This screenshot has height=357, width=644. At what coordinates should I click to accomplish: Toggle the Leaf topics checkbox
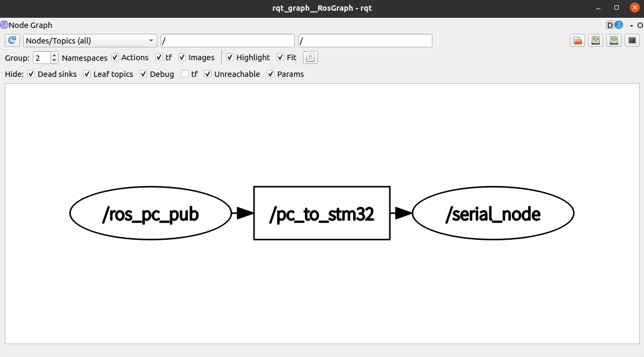(x=87, y=74)
